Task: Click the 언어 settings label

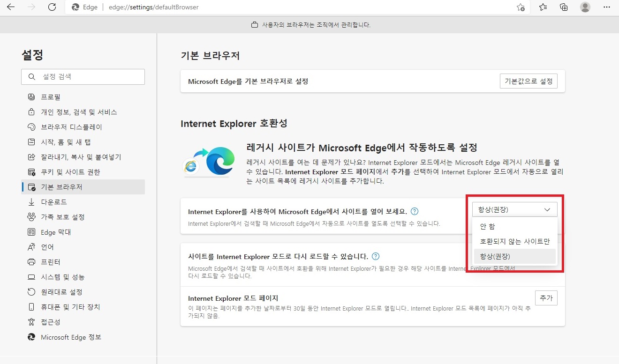Action: pyautogui.click(x=47, y=247)
